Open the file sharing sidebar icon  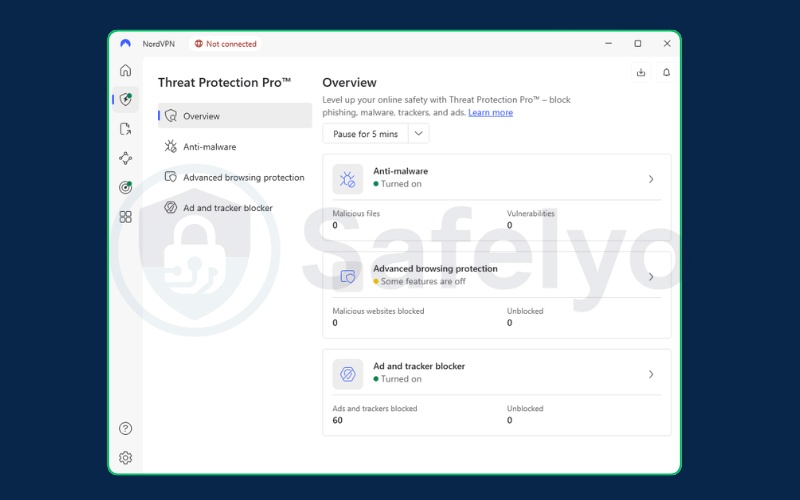click(x=126, y=129)
